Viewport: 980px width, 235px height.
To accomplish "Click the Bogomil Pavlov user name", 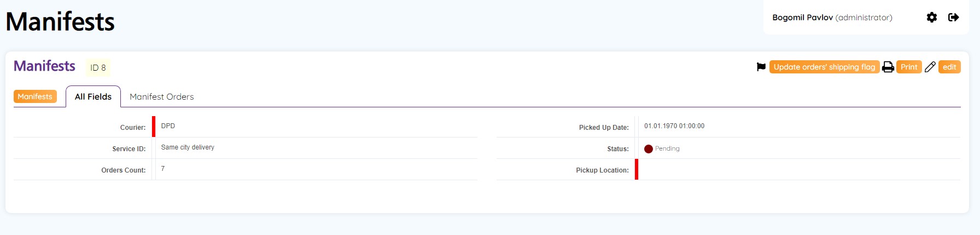I will 802,18.
